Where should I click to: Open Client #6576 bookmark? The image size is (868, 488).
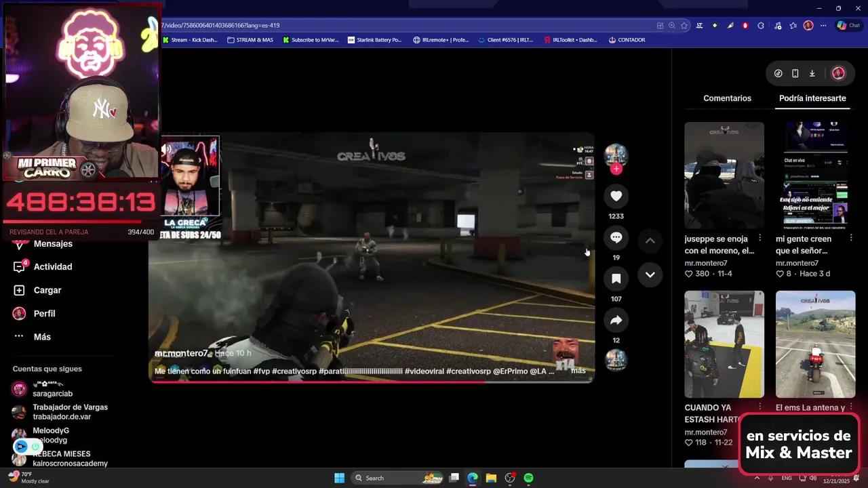pyautogui.click(x=505, y=40)
